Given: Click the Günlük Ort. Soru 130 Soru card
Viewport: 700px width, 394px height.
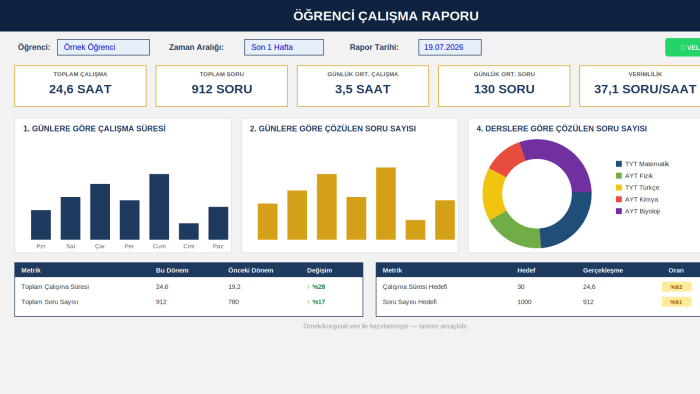Looking at the screenshot, I should tap(504, 86).
